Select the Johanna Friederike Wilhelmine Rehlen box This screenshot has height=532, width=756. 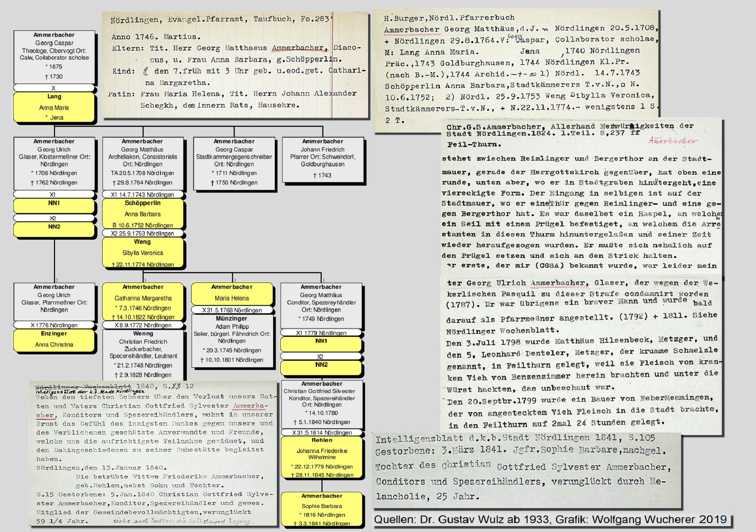click(322, 457)
